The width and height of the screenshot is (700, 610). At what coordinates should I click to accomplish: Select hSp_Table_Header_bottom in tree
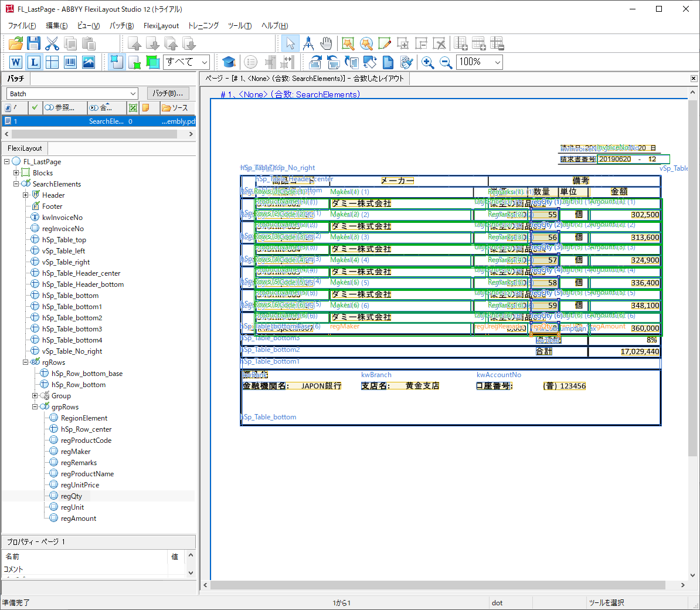(x=83, y=284)
